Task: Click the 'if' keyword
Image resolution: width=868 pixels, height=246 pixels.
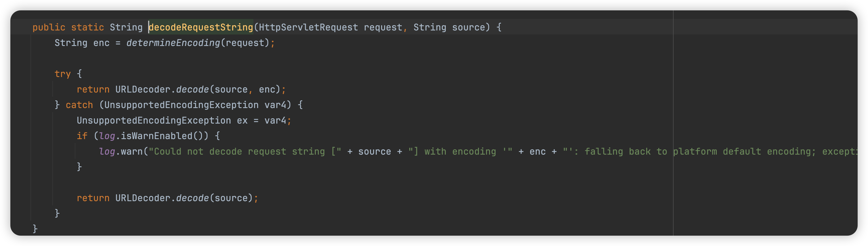Action: click(82, 136)
